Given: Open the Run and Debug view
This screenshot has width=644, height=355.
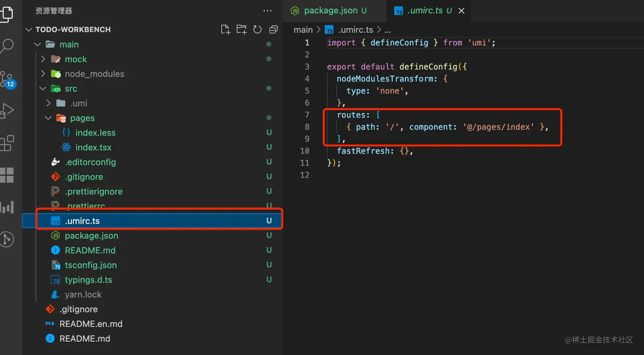Looking at the screenshot, I should tap(7, 111).
